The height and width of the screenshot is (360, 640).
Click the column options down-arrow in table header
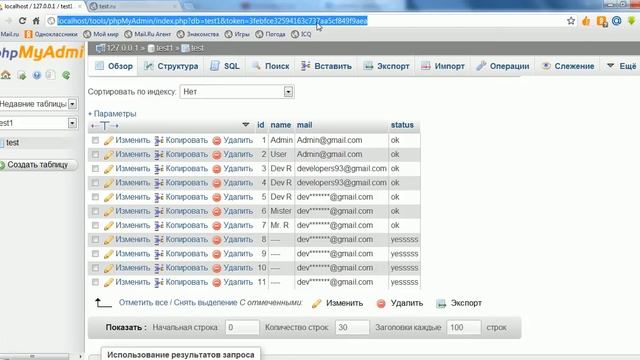pyautogui.click(x=245, y=124)
